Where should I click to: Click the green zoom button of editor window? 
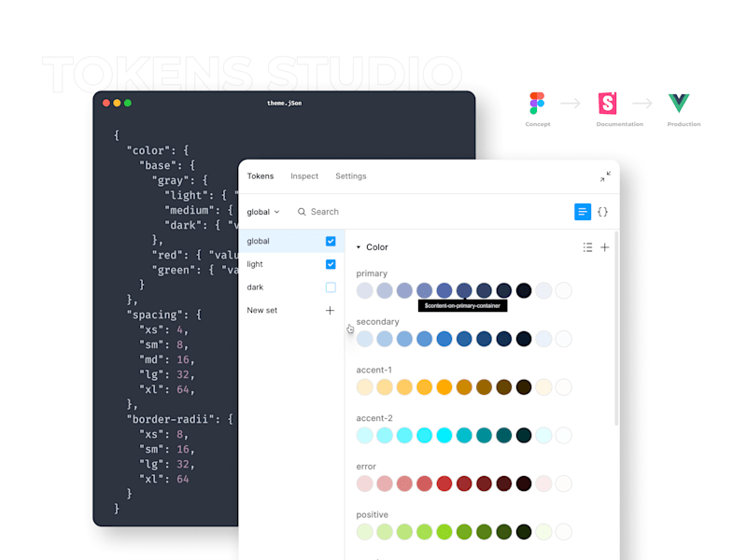(x=128, y=103)
